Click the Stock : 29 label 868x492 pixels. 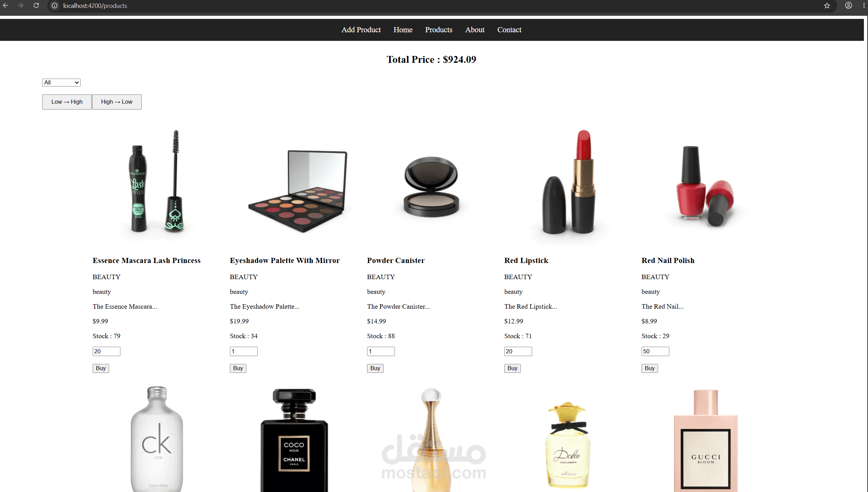[655, 336]
